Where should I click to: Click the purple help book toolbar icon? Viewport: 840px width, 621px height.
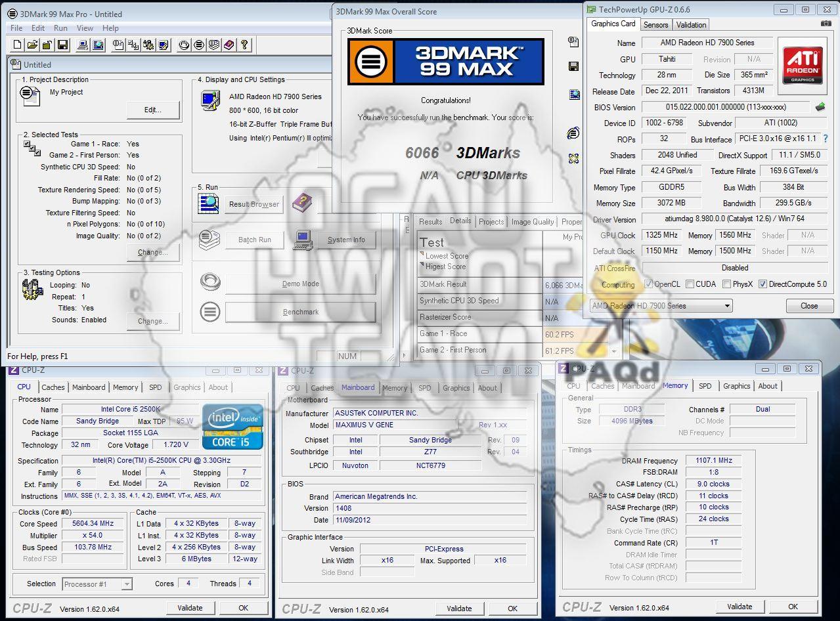[x=229, y=45]
